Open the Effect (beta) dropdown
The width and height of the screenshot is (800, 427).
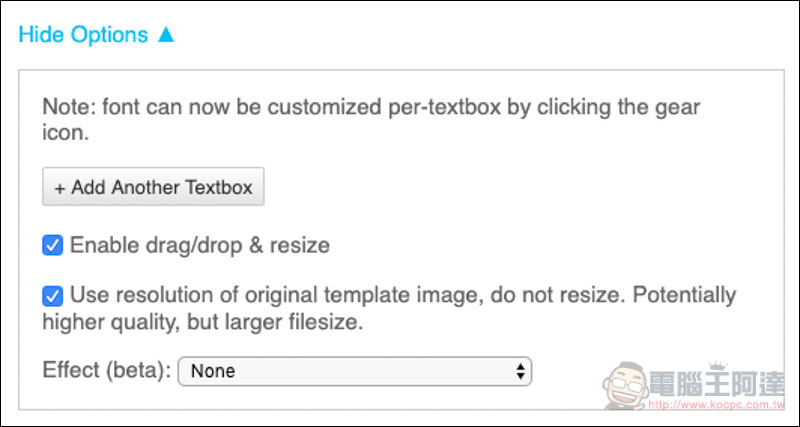pos(355,371)
